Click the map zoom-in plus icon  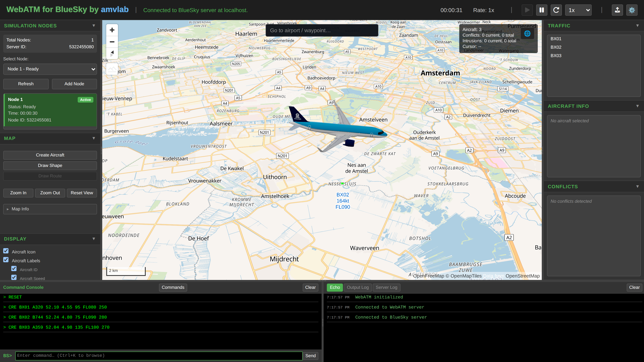point(112,30)
